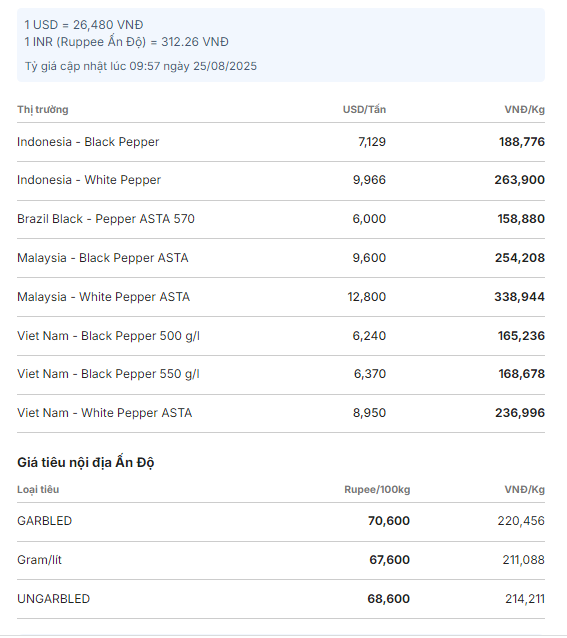Click the Indonesia - Black Pepper row label

pyautogui.click(x=88, y=142)
